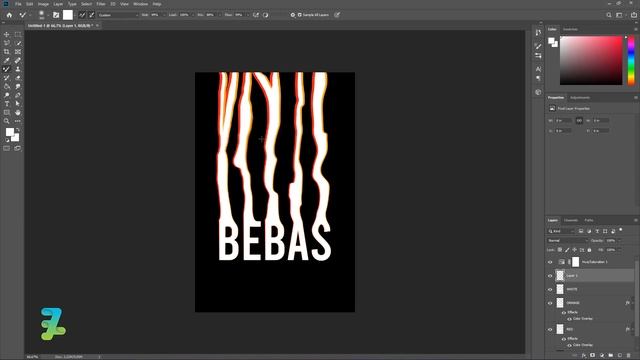Open the blend mode Normal dropdown
640x360 pixels.
567,241
